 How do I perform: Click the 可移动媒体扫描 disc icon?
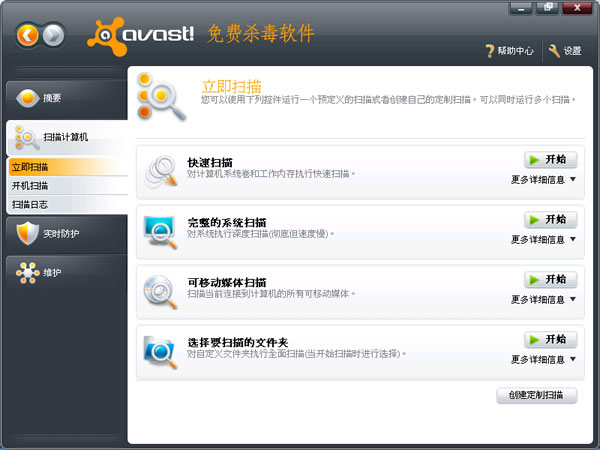click(160, 290)
